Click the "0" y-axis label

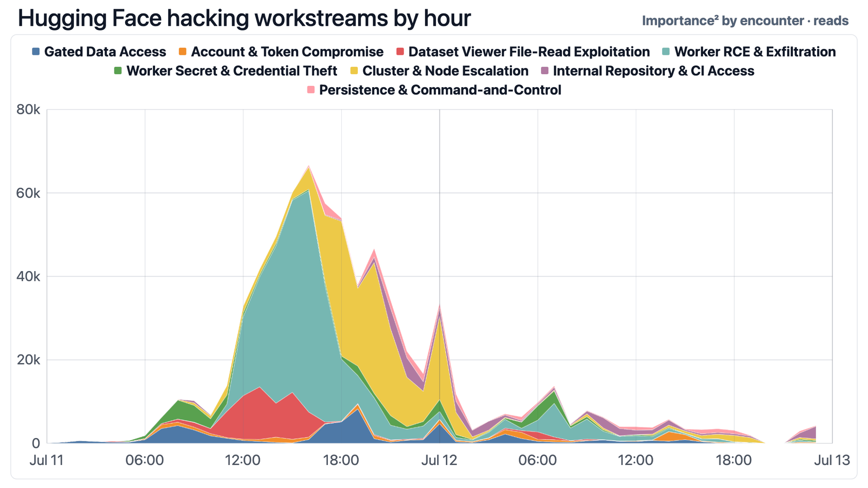36,443
